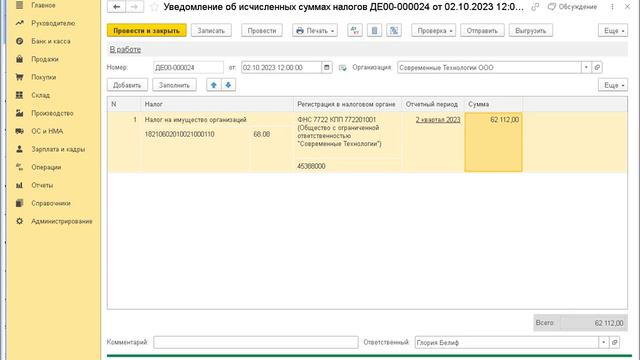Click the Зарплата и кадры person icon

click(x=19, y=149)
